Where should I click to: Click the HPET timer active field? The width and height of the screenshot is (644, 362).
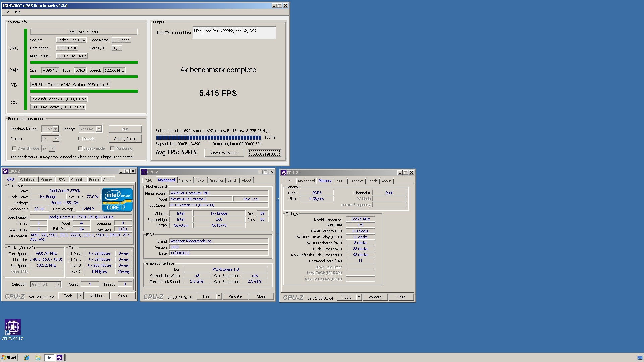[x=58, y=107]
